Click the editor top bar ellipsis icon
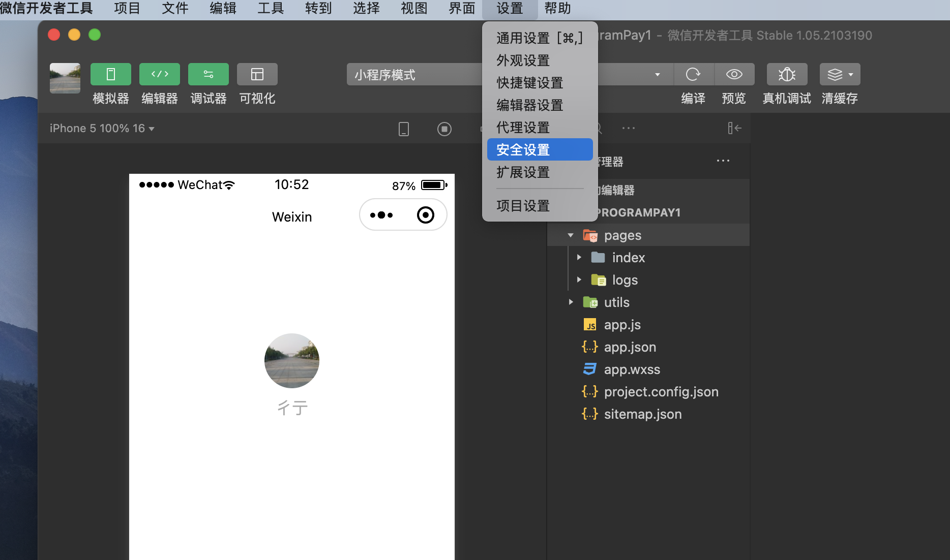Image resolution: width=950 pixels, height=560 pixels. click(629, 128)
